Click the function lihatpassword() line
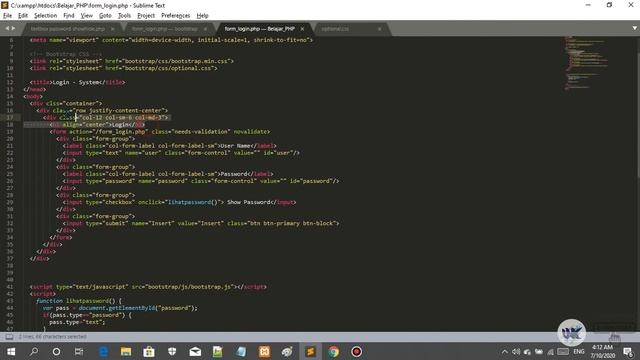Image resolution: width=640 pixels, height=360 pixels. click(x=79, y=301)
